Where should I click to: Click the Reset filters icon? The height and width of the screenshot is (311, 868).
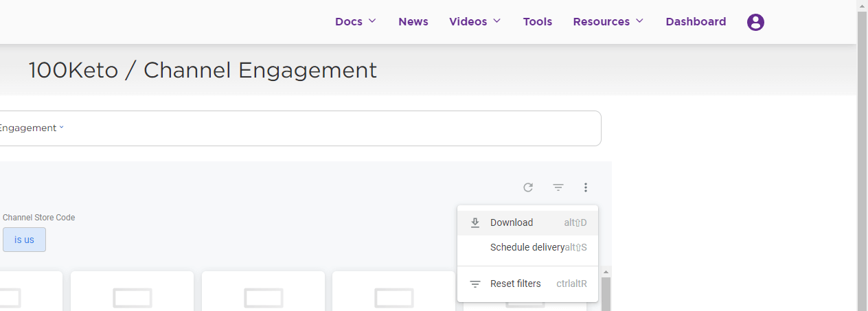(x=475, y=284)
